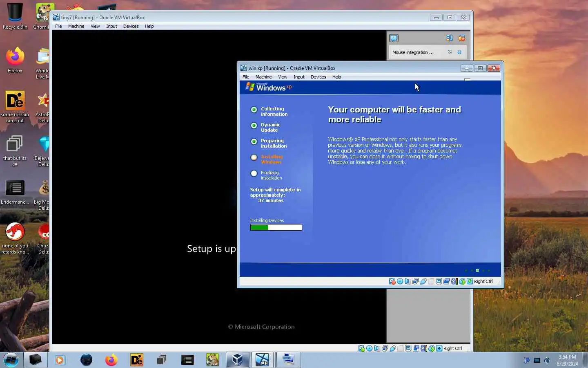
Task: Click network adapter icon in tiny7 status bar
Action: [385, 348]
